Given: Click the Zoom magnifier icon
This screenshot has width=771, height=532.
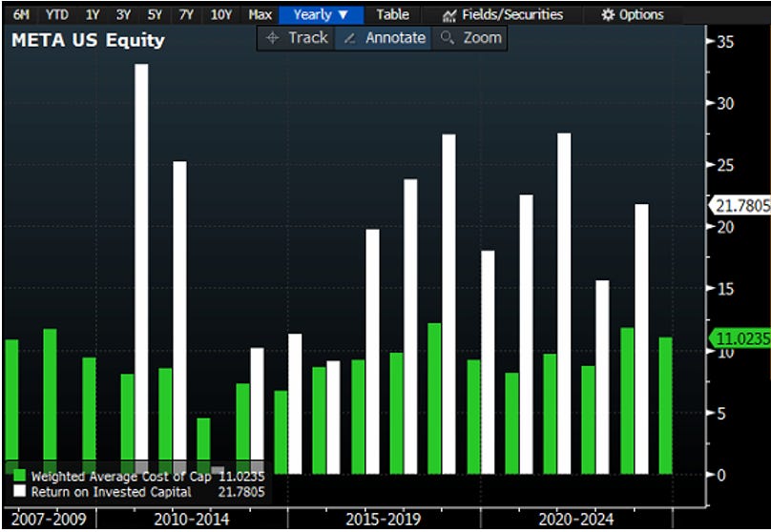Looking at the screenshot, I should 447,38.
